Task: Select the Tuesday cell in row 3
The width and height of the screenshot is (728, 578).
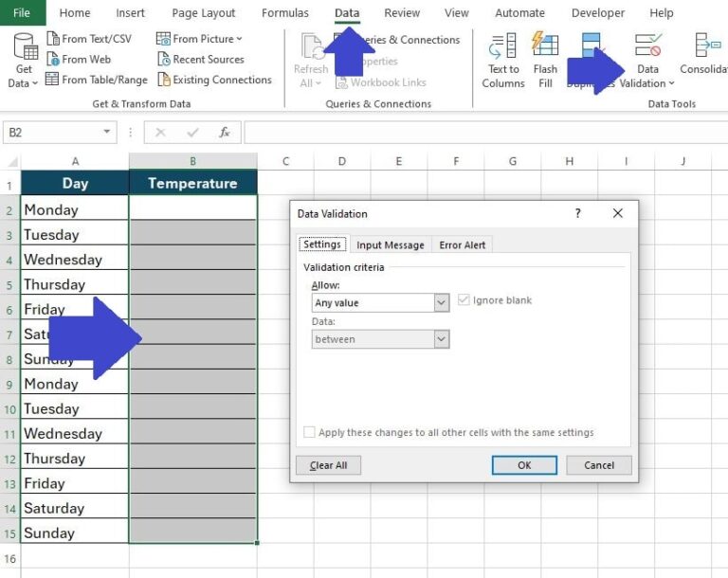Action: pos(75,234)
